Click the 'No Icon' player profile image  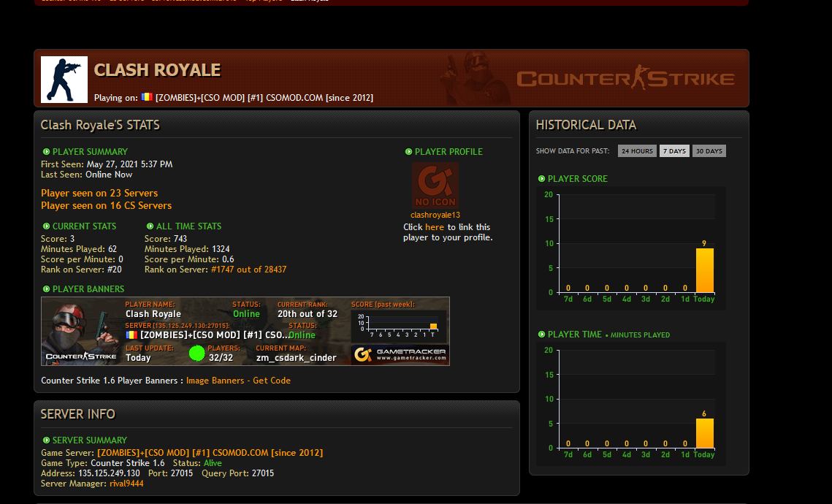click(435, 186)
